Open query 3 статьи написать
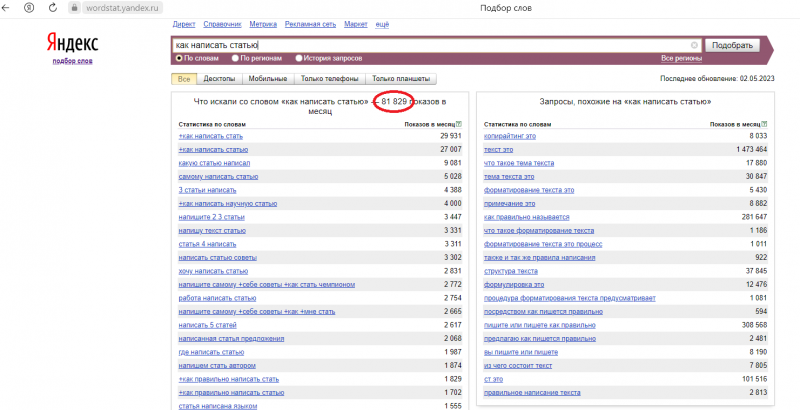 coord(208,190)
